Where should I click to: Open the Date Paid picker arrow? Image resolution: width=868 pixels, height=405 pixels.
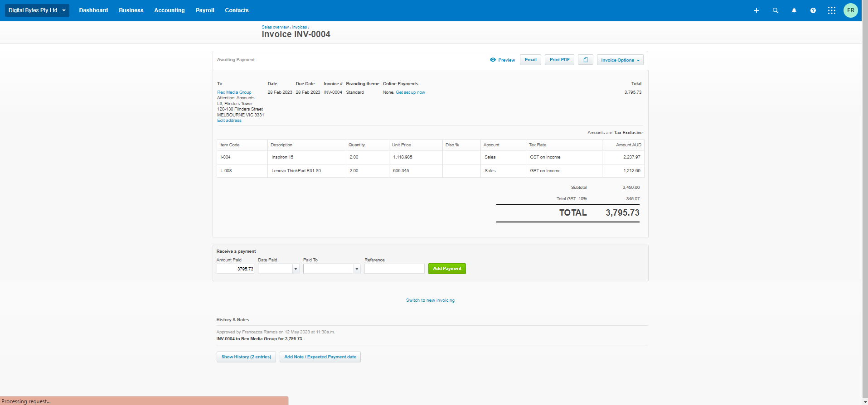point(296,269)
